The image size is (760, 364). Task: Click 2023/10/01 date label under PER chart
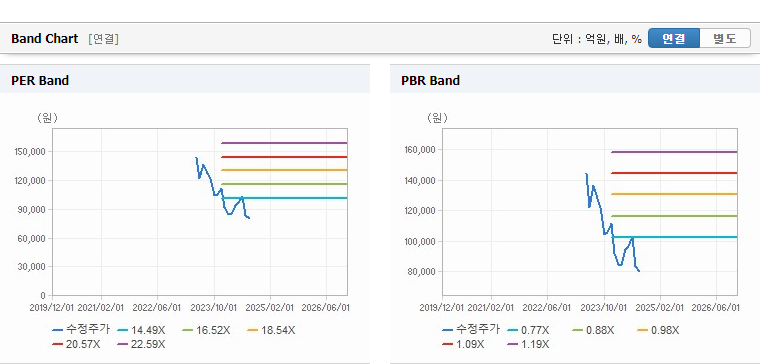[214, 308]
